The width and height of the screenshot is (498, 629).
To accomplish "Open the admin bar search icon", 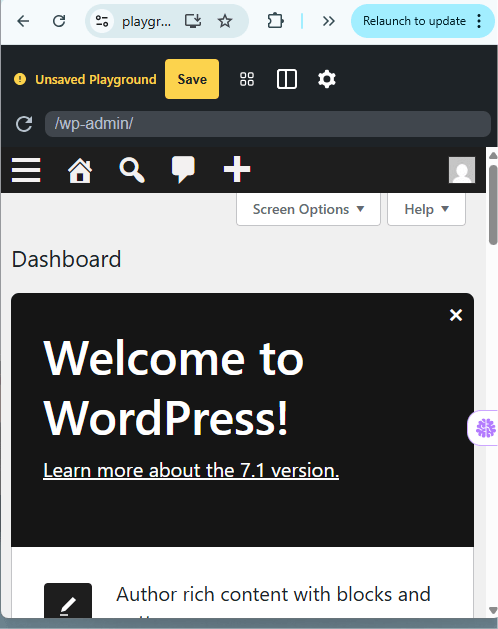I will click(x=132, y=170).
